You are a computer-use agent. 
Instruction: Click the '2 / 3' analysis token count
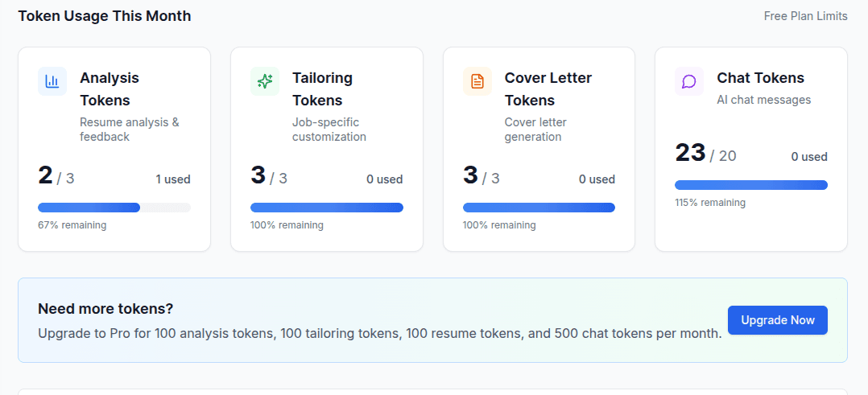tap(56, 176)
